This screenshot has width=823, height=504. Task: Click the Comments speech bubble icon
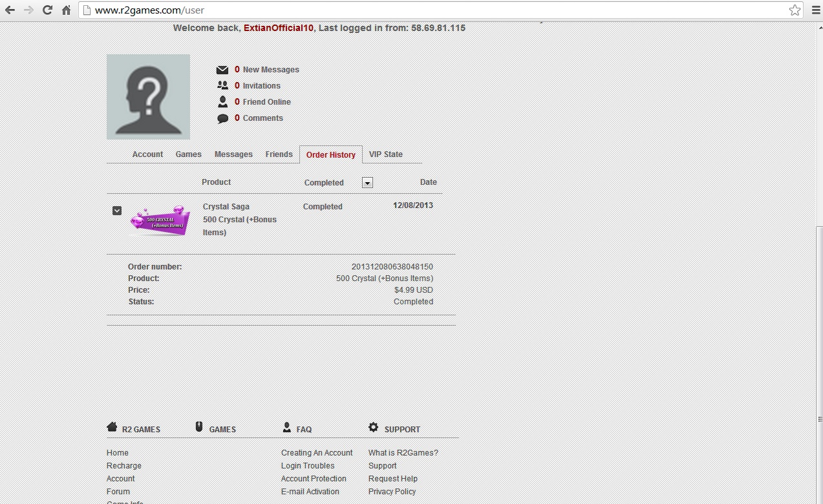pos(222,118)
